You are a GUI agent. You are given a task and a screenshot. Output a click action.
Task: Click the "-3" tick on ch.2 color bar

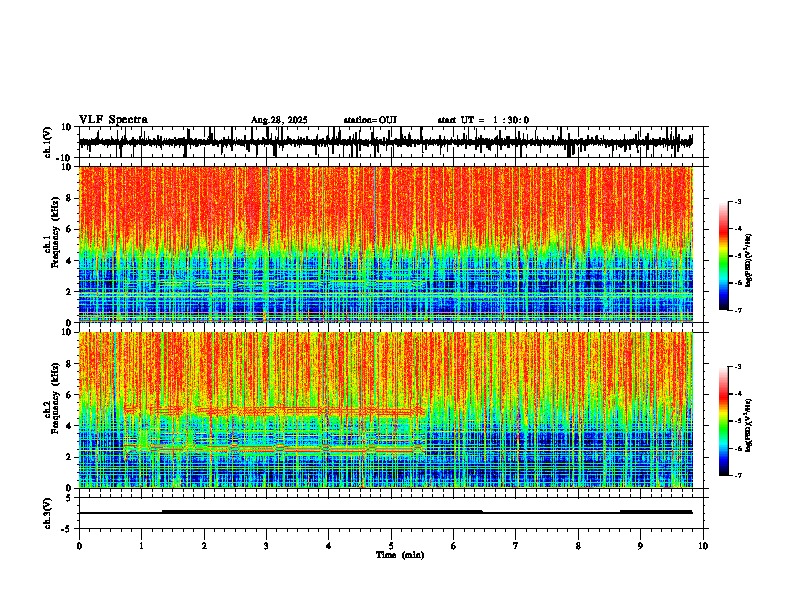tap(737, 367)
